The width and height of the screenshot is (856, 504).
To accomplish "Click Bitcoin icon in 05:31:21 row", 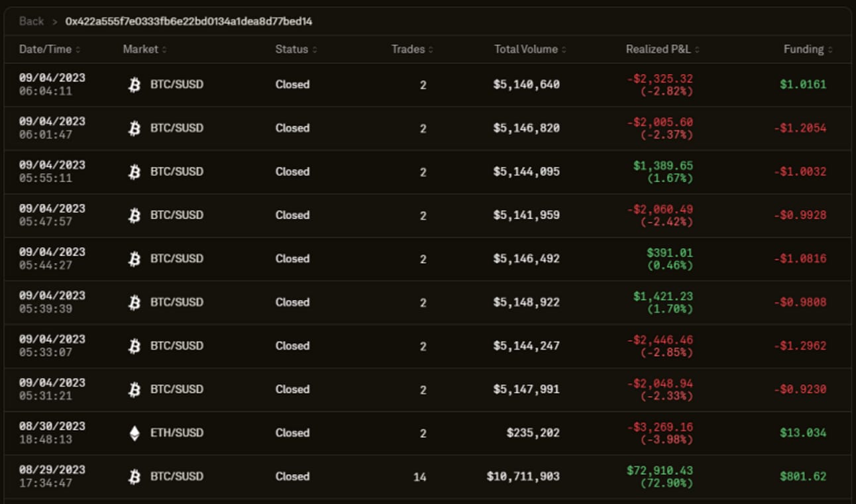I will tap(134, 389).
